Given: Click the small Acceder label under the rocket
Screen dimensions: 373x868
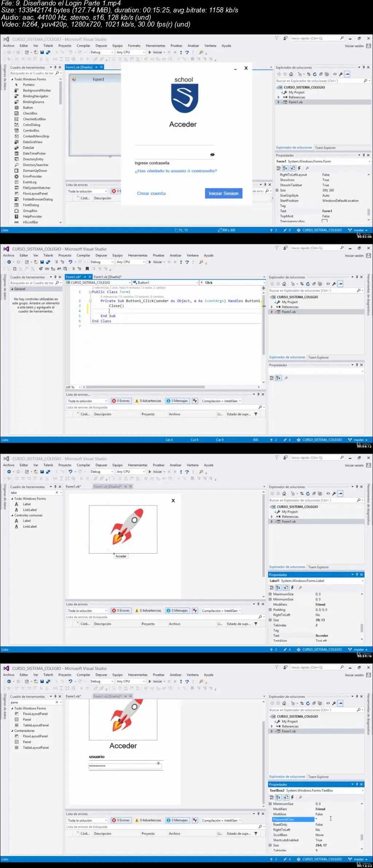Looking at the screenshot, I should click(x=121, y=556).
